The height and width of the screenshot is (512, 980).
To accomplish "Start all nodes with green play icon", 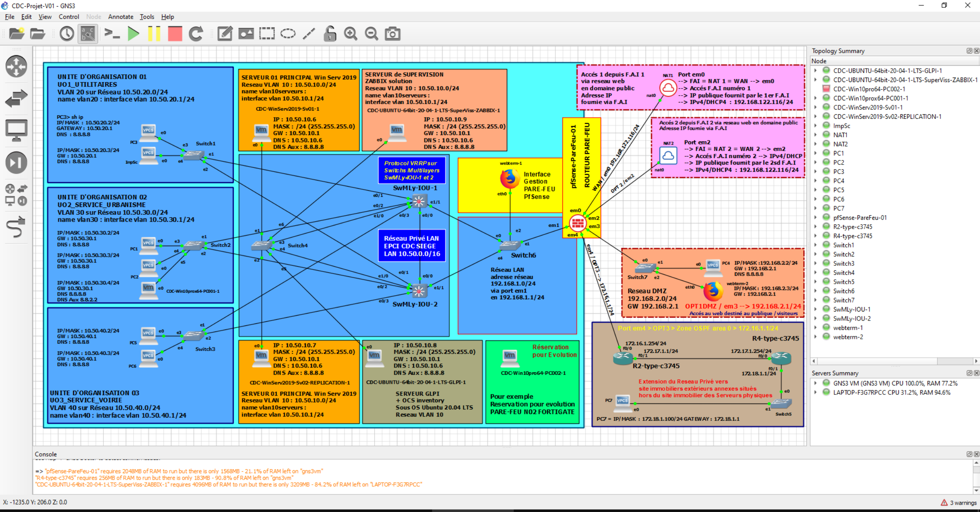I will (x=133, y=33).
